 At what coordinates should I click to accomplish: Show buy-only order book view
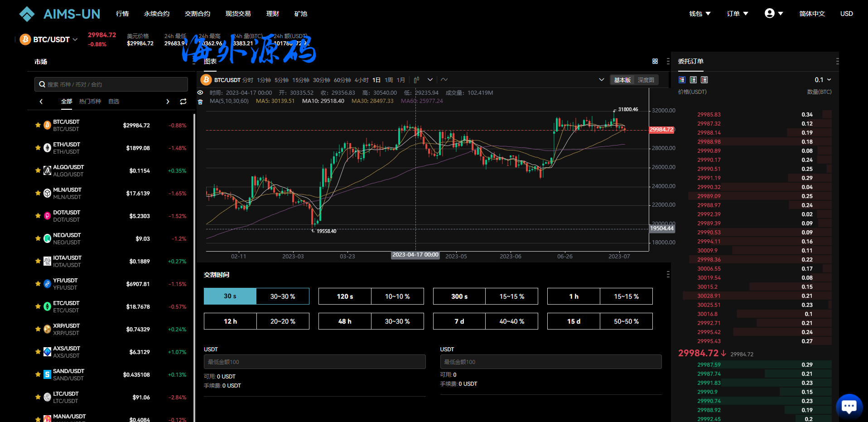click(693, 80)
